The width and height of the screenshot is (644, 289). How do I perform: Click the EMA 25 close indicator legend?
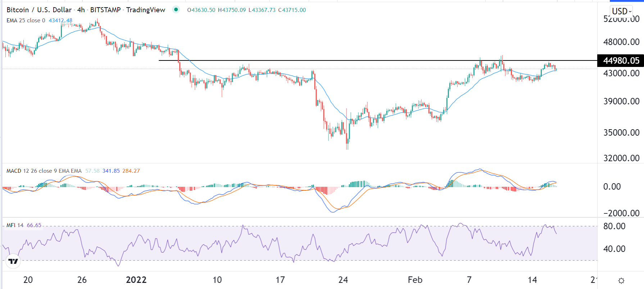[x=26, y=21]
